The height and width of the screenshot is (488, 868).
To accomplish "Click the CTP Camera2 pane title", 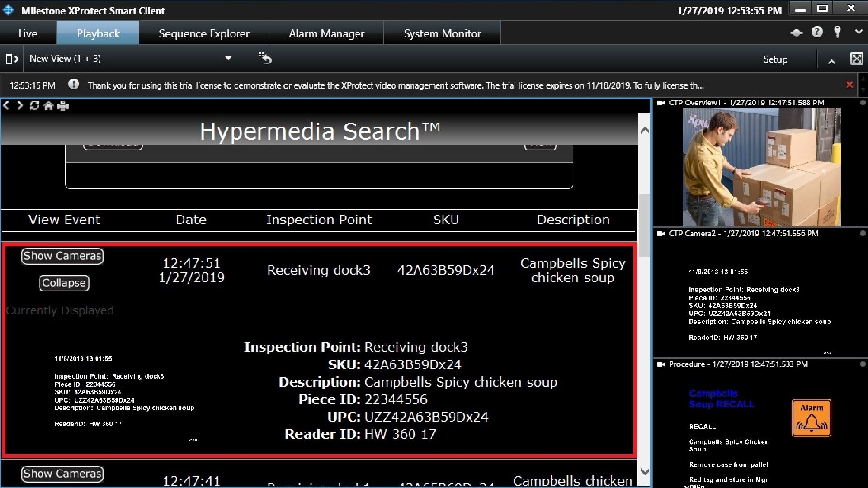I will click(x=744, y=234).
